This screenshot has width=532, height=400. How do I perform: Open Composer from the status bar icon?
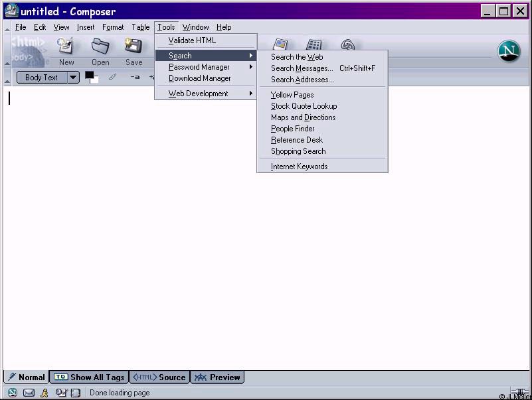[61, 393]
